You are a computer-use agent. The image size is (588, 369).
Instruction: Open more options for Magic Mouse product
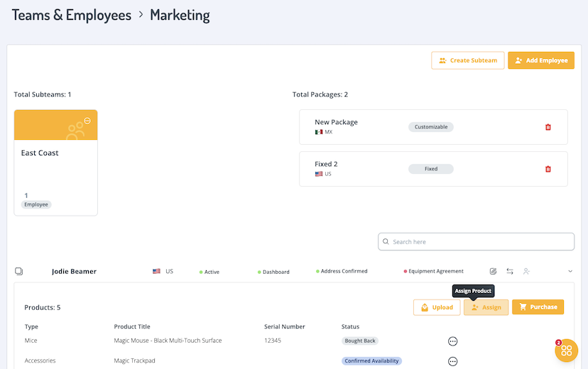click(452, 341)
